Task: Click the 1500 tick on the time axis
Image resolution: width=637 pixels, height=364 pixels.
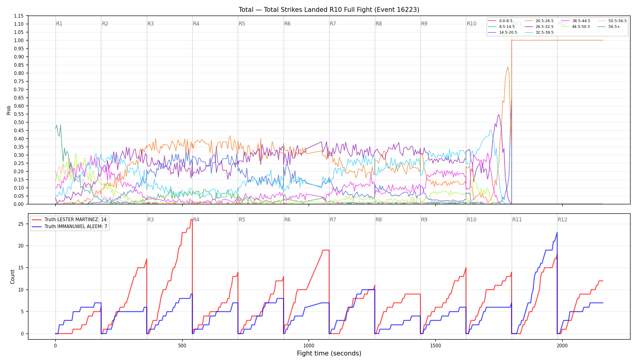Action: (436, 345)
